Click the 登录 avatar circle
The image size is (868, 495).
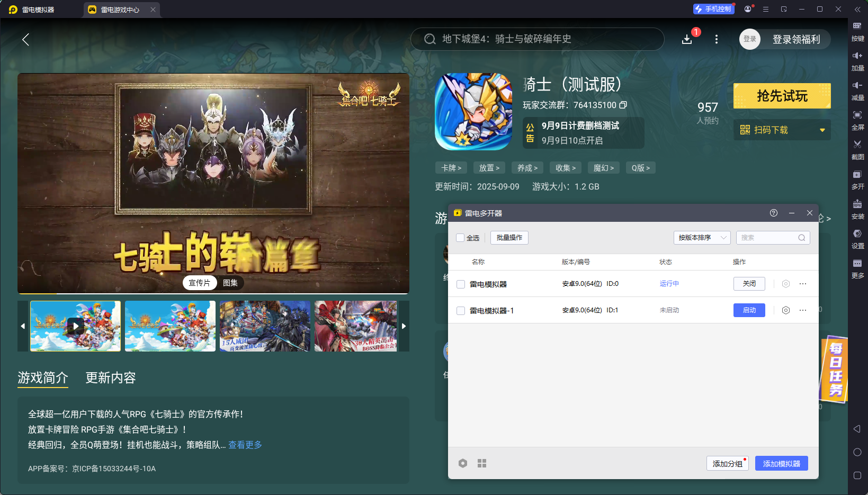click(x=750, y=39)
